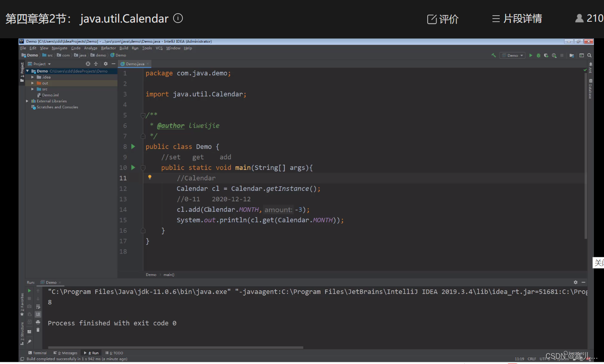This screenshot has height=364, width=604.
Task: Expand the out folder
Action: [x=33, y=83]
